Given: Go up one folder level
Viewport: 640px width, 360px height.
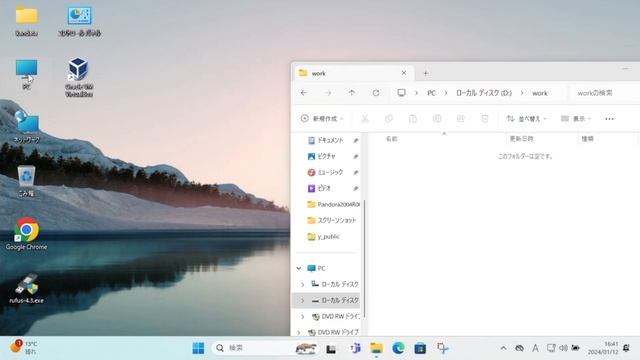Looking at the screenshot, I should [x=352, y=93].
